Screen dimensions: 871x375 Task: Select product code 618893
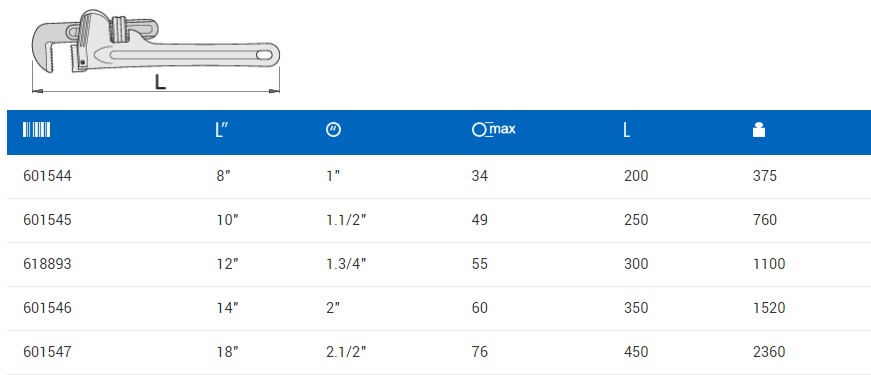coord(47,264)
